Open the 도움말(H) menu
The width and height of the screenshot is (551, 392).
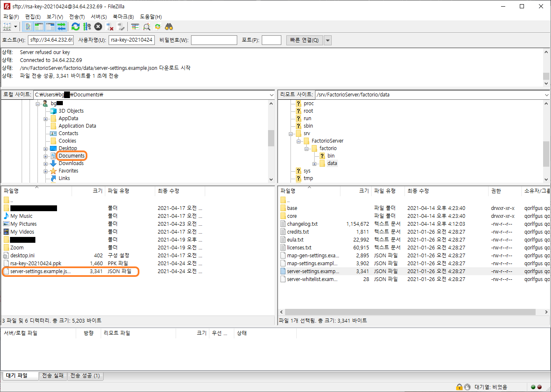pos(151,17)
